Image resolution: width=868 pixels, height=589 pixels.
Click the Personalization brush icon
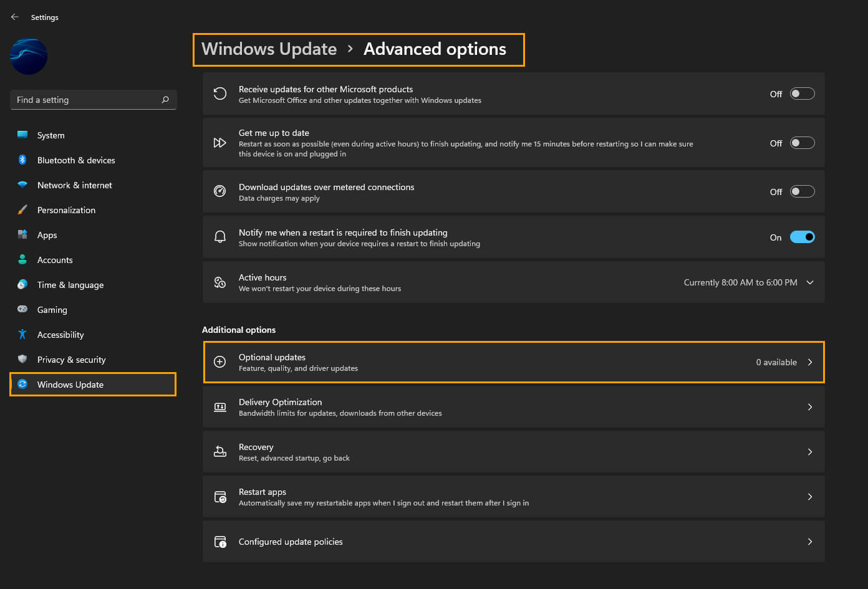tap(22, 209)
